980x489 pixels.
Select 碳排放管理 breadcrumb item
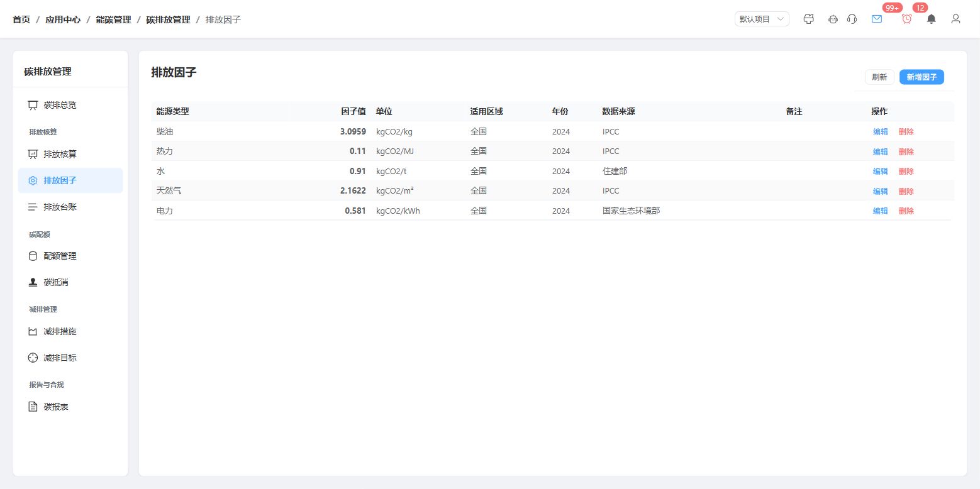click(168, 19)
